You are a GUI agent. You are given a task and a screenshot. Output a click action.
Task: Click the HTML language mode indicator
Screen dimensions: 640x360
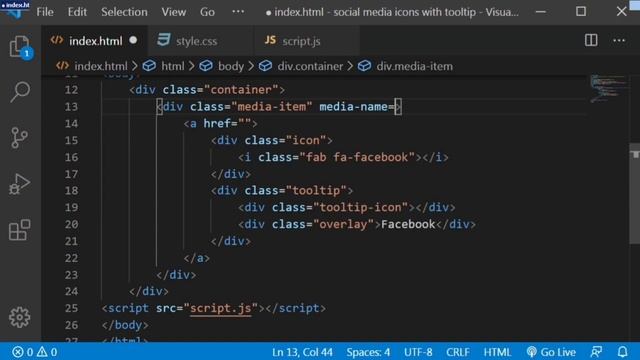tap(497, 352)
